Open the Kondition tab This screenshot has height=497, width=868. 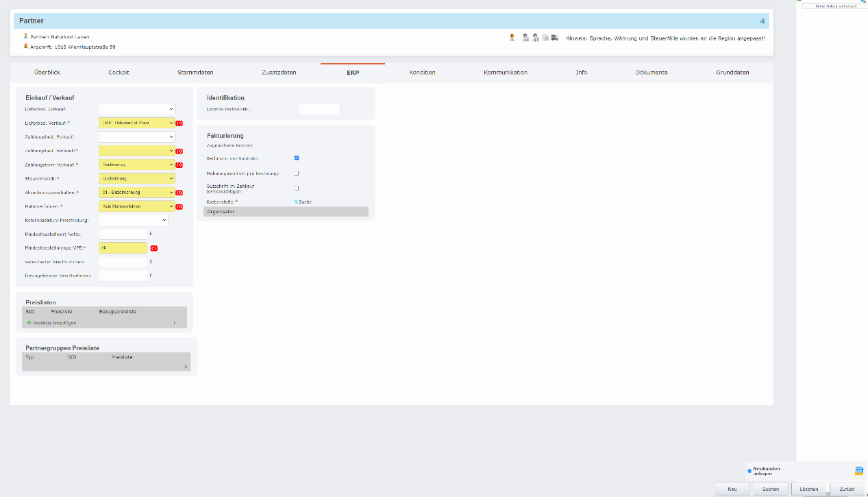[x=422, y=73]
